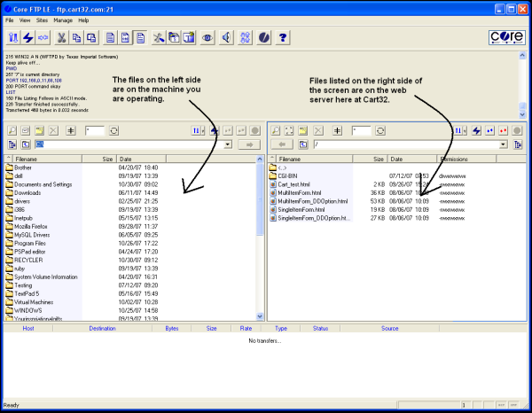This screenshot has width=532, height=413.
Task: Open the question mark help icon
Action: pos(283,37)
